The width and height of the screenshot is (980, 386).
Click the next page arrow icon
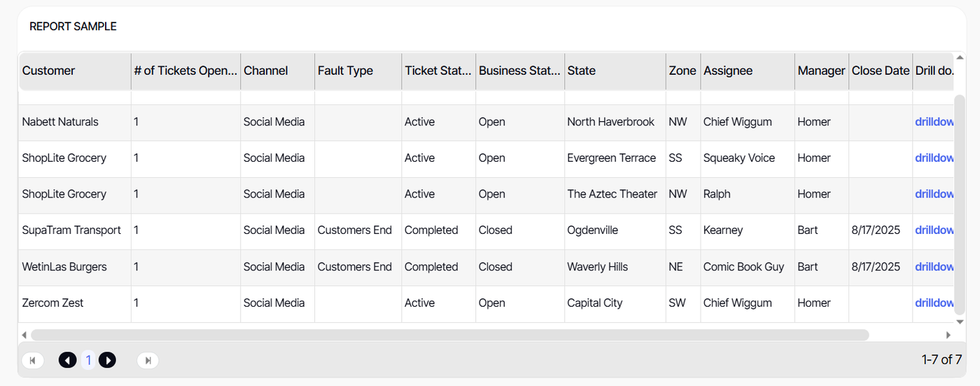tap(107, 360)
